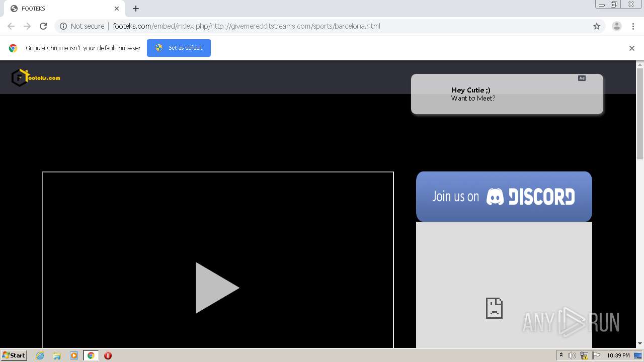Dismiss the default browser infobar
644x362 pixels.
[632, 48]
